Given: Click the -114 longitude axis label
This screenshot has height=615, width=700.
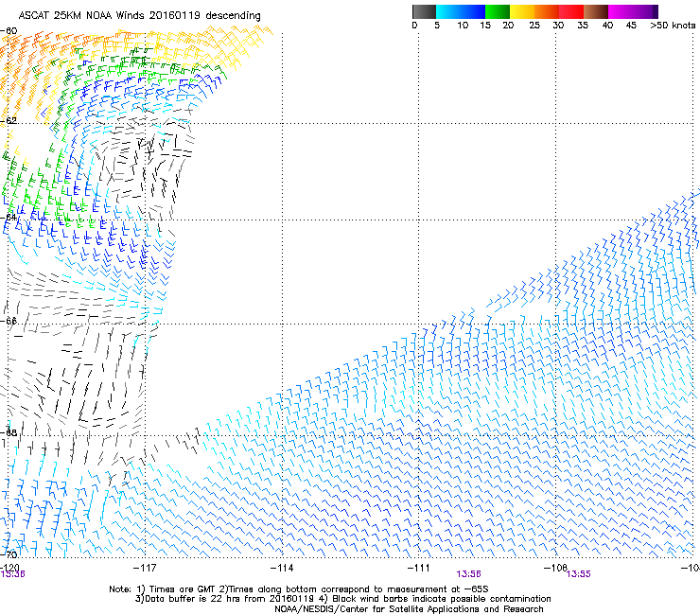Looking at the screenshot, I should coord(282,568).
